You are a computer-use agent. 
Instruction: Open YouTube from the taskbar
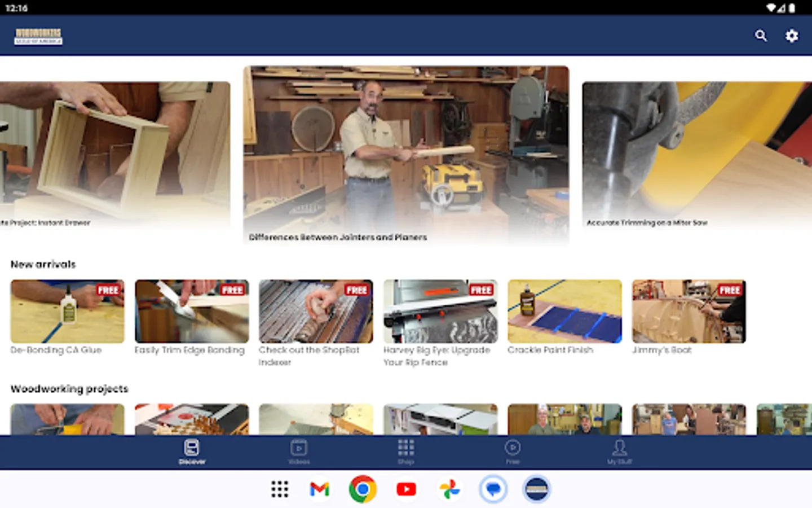[x=407, y=489]
